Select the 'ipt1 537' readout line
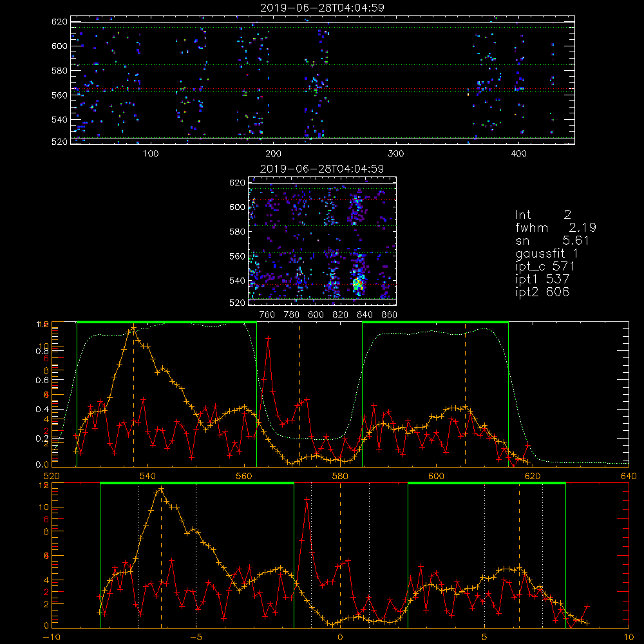The height and width of the screenshot is (644, 644). 542,279
